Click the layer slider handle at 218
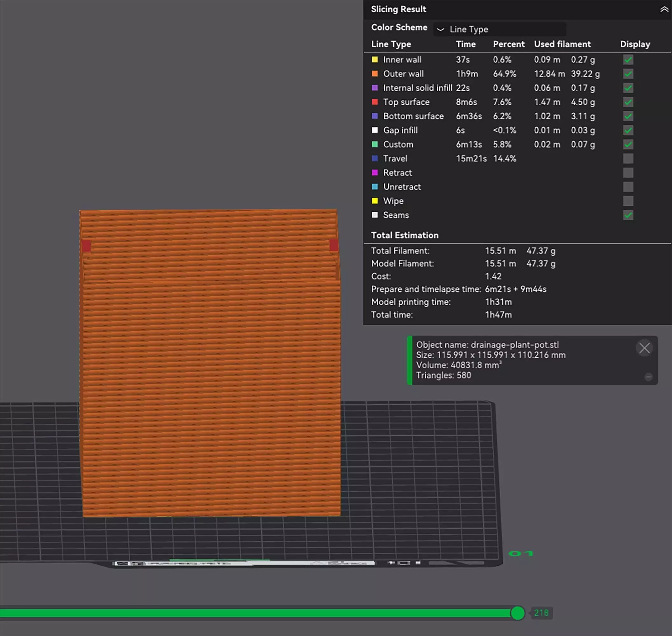 tap(517, 613)
